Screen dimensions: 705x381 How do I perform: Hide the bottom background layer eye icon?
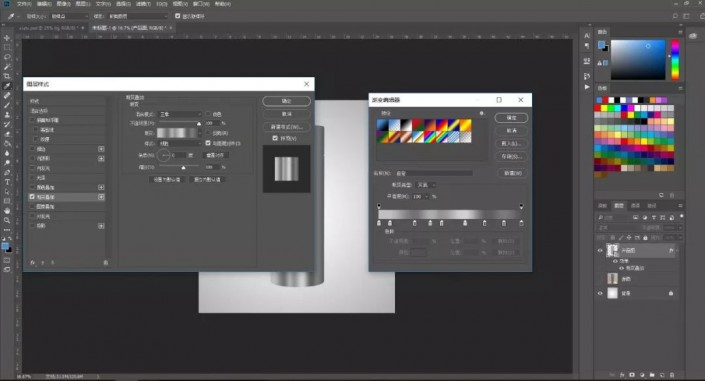click(600, 293)
